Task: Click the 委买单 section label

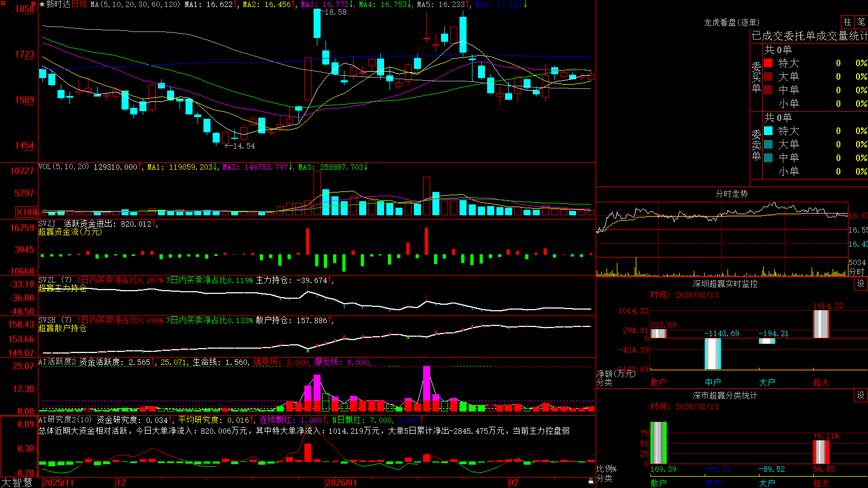Action: pyautogui.click(x=756, y=77)
